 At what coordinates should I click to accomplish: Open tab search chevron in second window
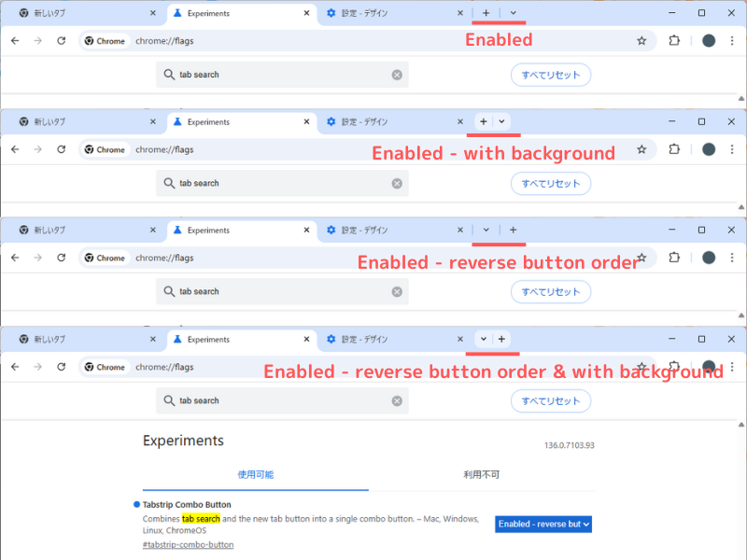pos(501,121)
